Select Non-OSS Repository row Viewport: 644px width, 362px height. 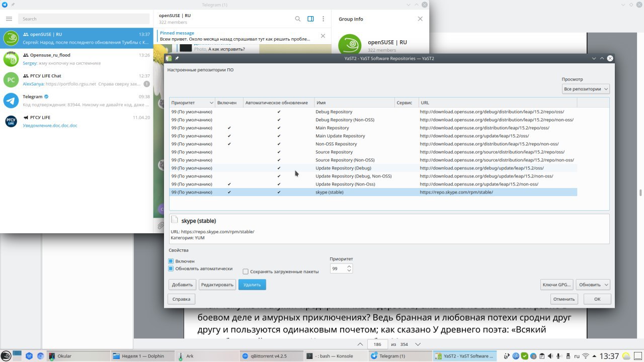pos(373,144)
